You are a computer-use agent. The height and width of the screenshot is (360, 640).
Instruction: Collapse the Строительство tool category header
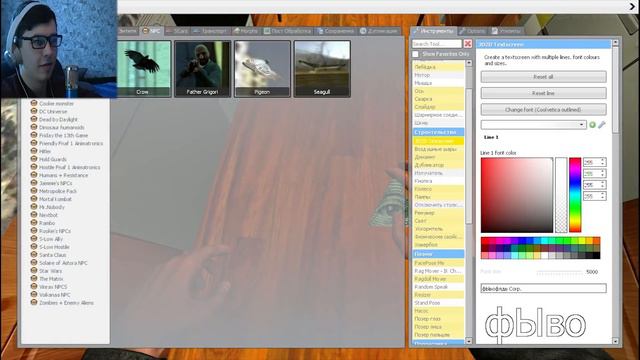point(438,132)
